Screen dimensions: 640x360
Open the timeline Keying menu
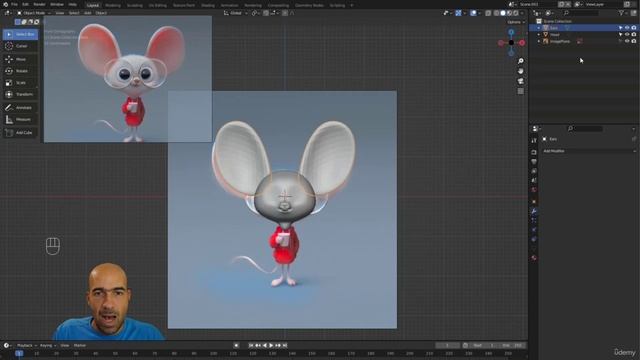(x=47, y=345)
